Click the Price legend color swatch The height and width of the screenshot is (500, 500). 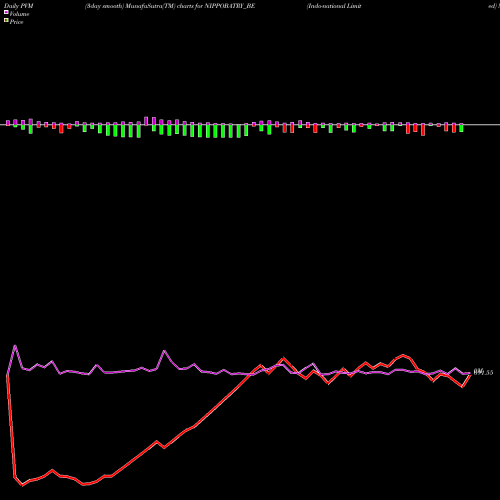tap(6, 21)
